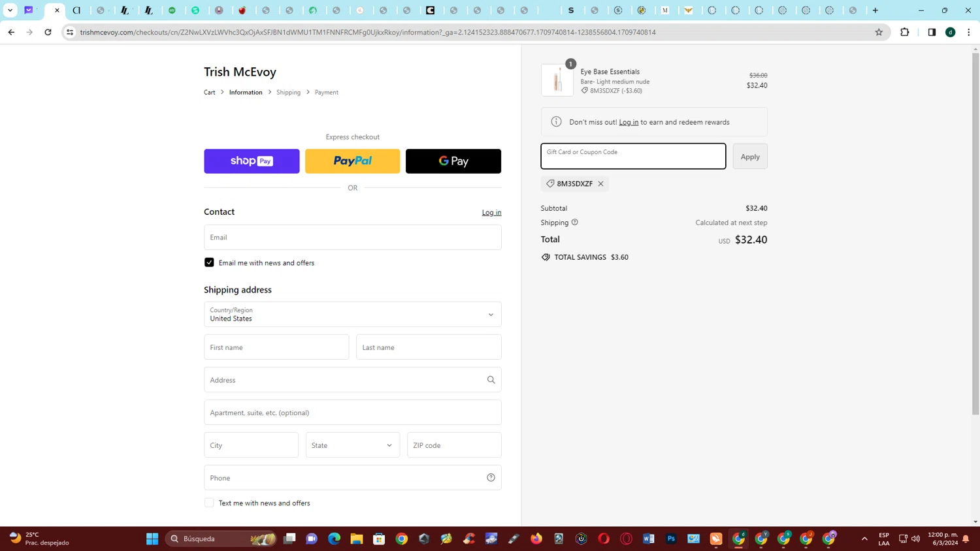This screenshot has height=551, width=980.
Task: Open weather widget in taskbar
Action: point(39,539)
